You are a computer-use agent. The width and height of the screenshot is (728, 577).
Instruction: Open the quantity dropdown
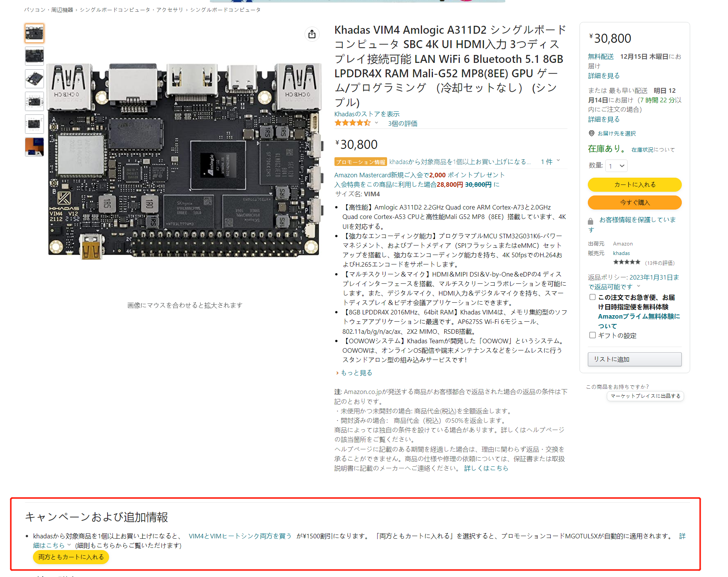(617, 166)
